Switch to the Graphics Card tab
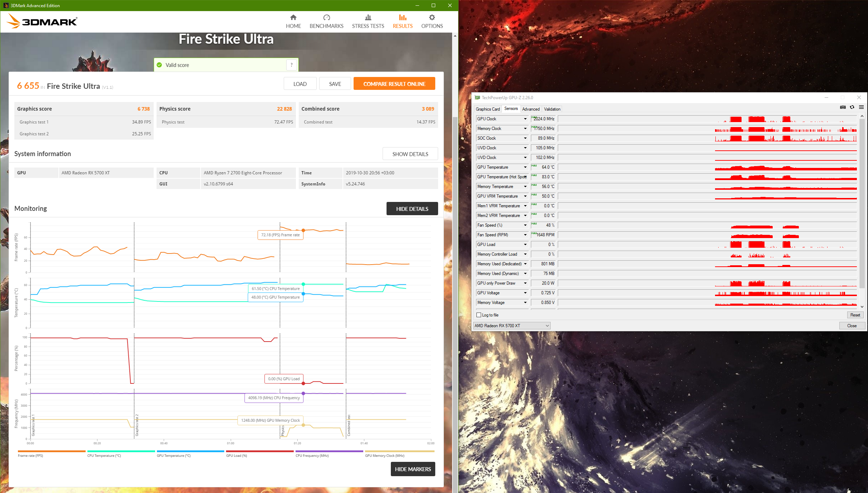Image resolution: width=868 pixels, height=493 pixels. [x=488, y=109]
